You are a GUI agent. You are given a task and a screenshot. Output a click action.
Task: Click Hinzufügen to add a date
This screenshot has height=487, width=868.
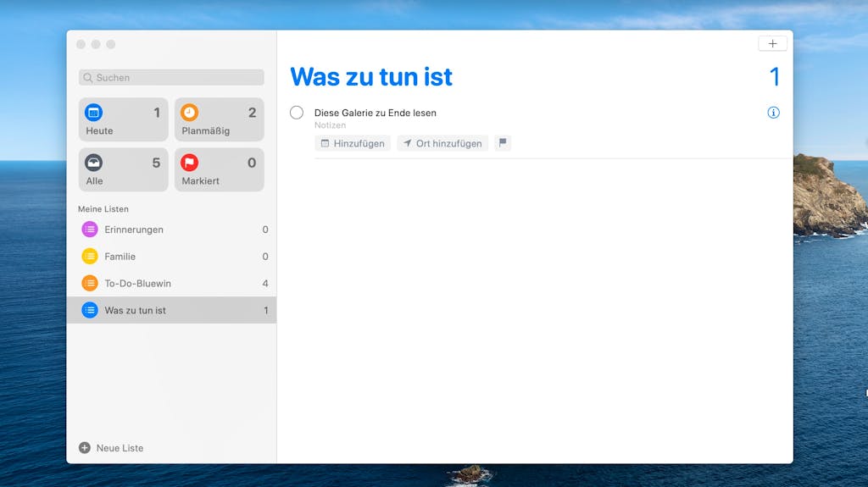353,143
